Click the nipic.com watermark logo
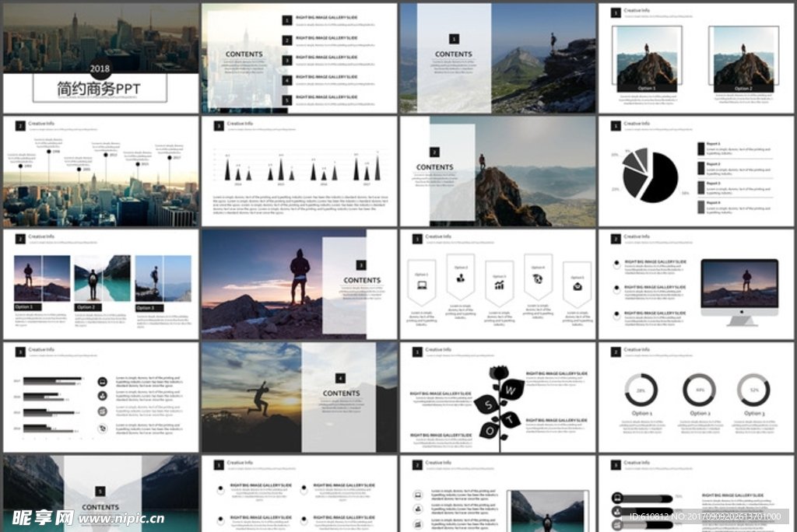 tap(84, 518)
